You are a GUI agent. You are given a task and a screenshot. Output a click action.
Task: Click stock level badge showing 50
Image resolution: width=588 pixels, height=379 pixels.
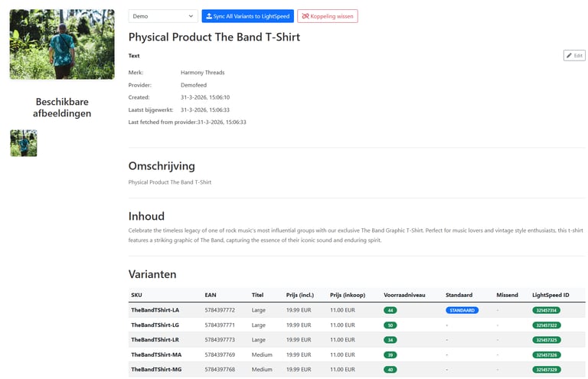[390, 325]
